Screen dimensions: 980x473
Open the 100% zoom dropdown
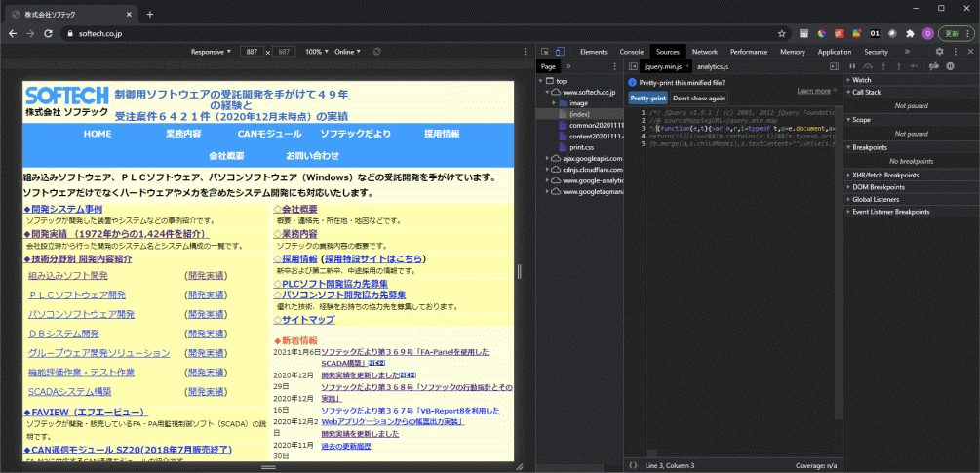316,52
